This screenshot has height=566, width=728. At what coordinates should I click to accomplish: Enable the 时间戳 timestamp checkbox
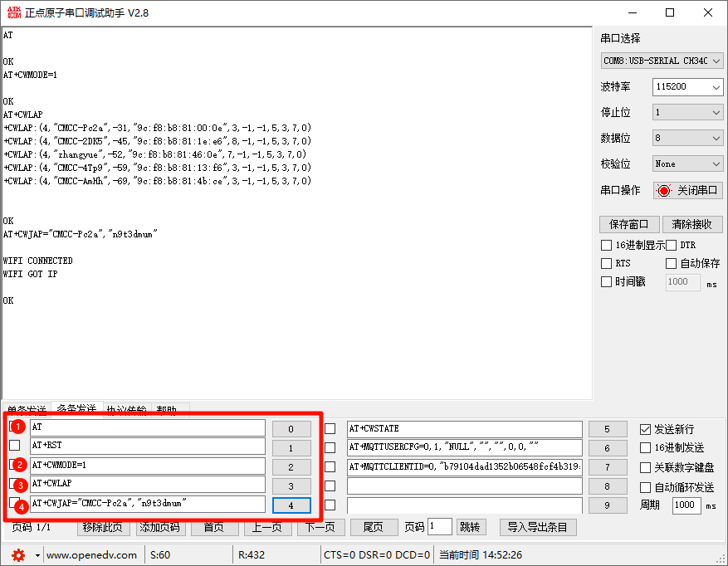604,281
